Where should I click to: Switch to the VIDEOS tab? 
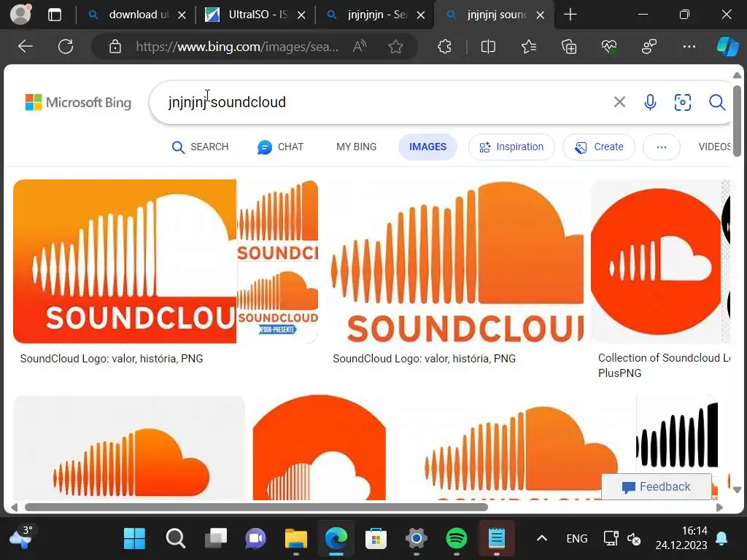(x=713, y=147)
